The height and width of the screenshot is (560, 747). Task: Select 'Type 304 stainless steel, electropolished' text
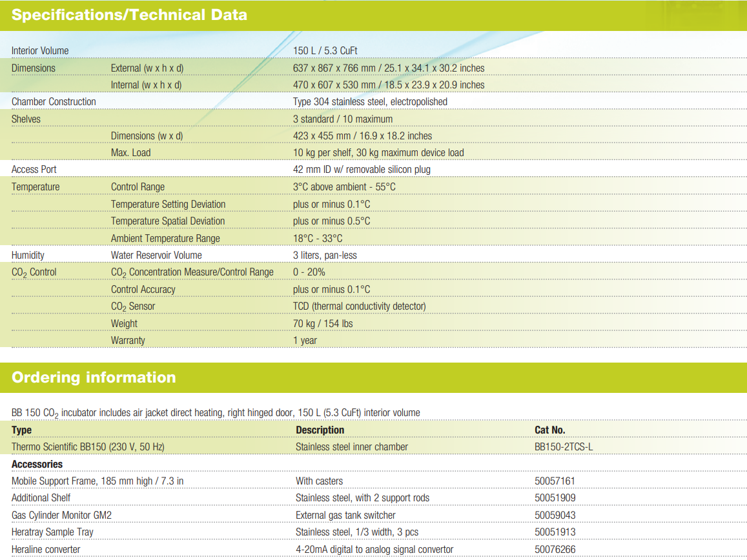pyautogui.click(x=370, y=101)
